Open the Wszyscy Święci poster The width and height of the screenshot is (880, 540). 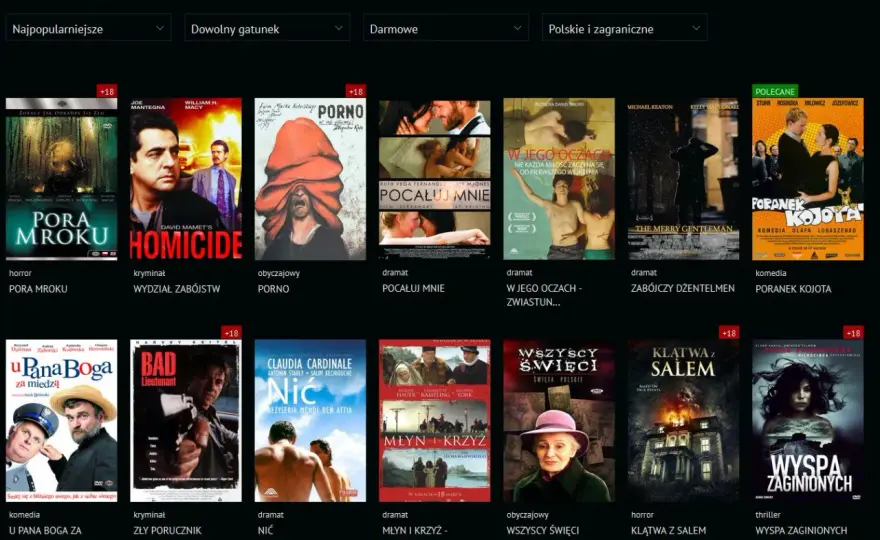[559, 420]
